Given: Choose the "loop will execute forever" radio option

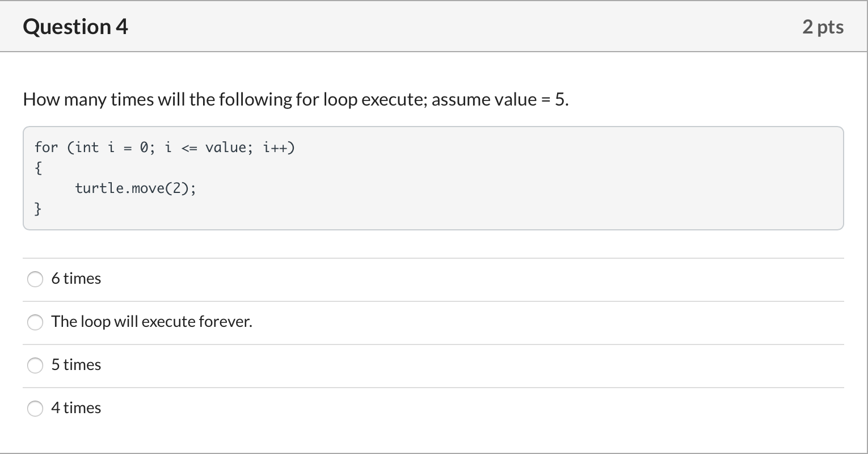Looking at the screenshot, I should tap(35, 322).
